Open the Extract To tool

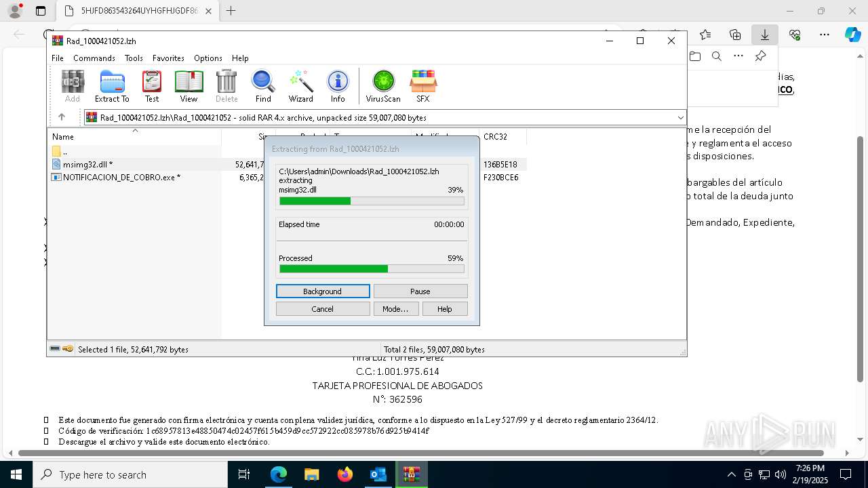click(x=112, y=86)
